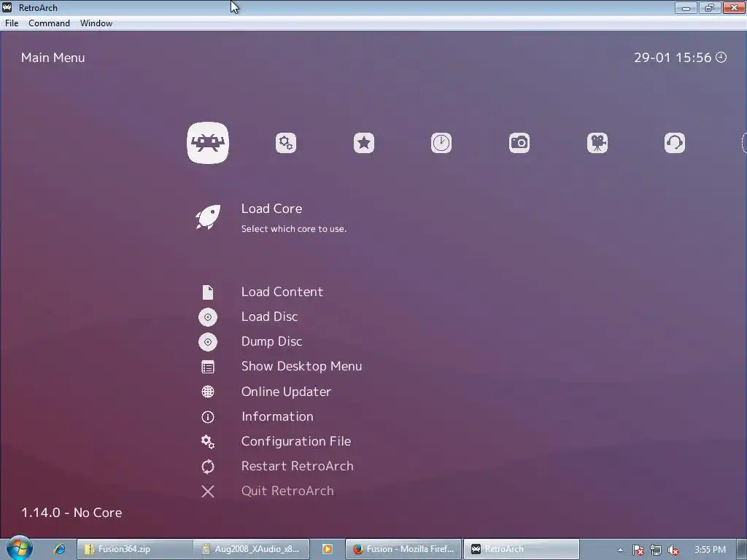The height and width of the screenshot is (560, 747).
Task: Launch Internet Explorer from the taskbar
Action: 59,549
